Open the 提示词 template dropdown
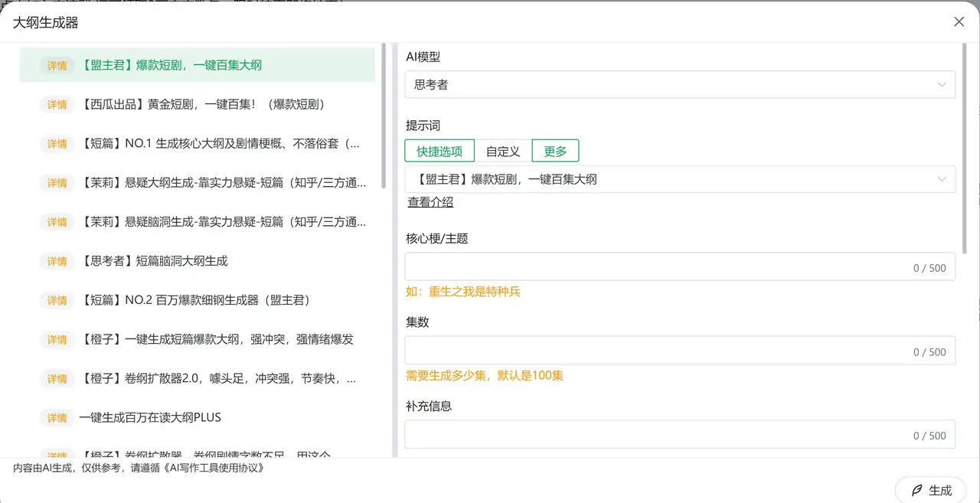 click(679, 179)
